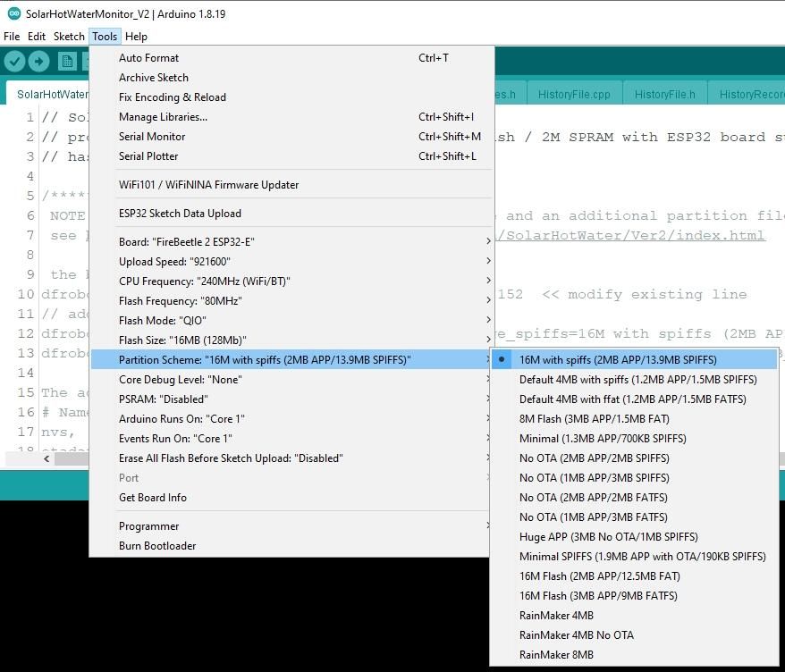
Task: Select Huge APP (3MB No OTA/1MB SPIFFS)
Action: (634, 537)
